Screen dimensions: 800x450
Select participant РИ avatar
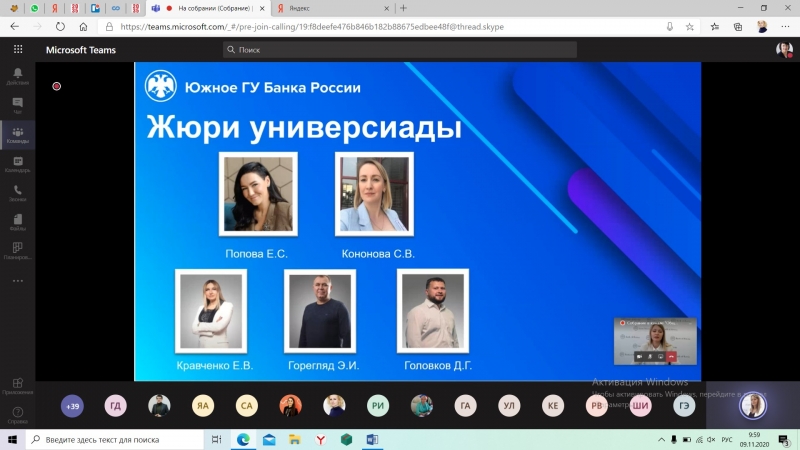(378, 406)
